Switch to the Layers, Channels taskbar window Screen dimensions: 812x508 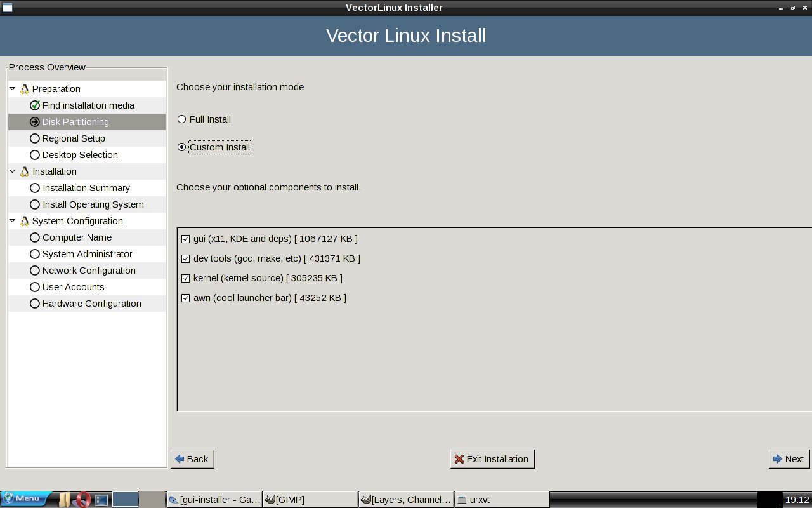[406, 500]
